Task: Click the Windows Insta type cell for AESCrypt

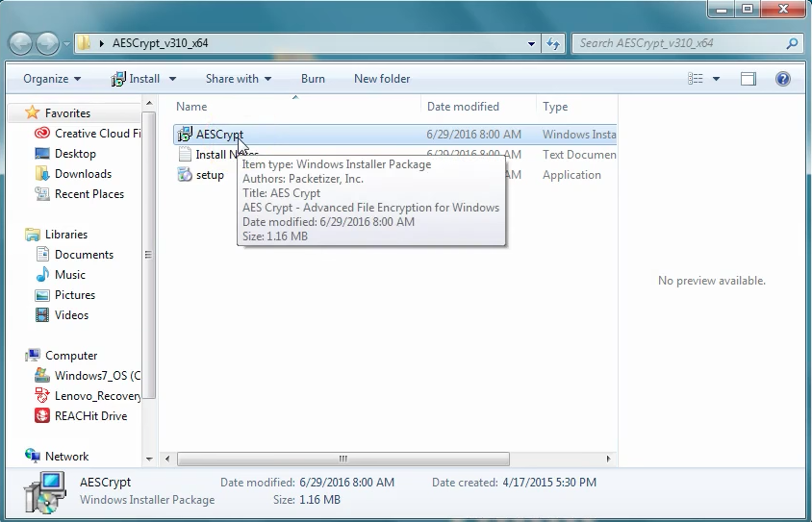Action: [x=579, y=135]
